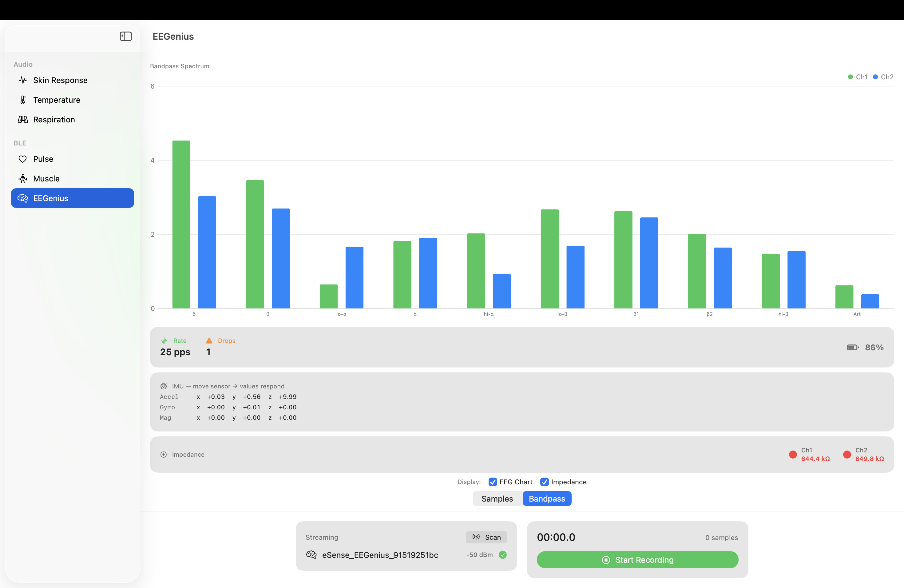The height and width of the screenshot is (588, 904).
Task: Click the Start Recording button
Action: [637, 560]
